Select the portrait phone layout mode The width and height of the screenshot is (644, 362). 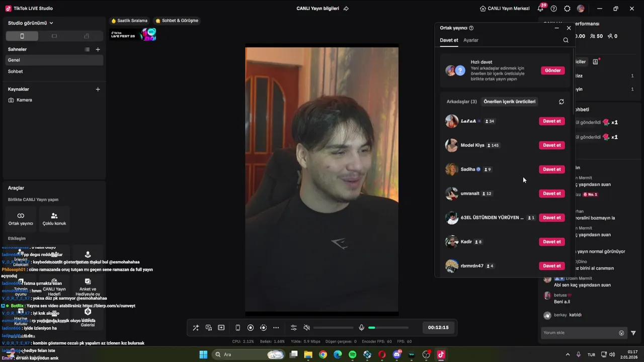[22, 36]
